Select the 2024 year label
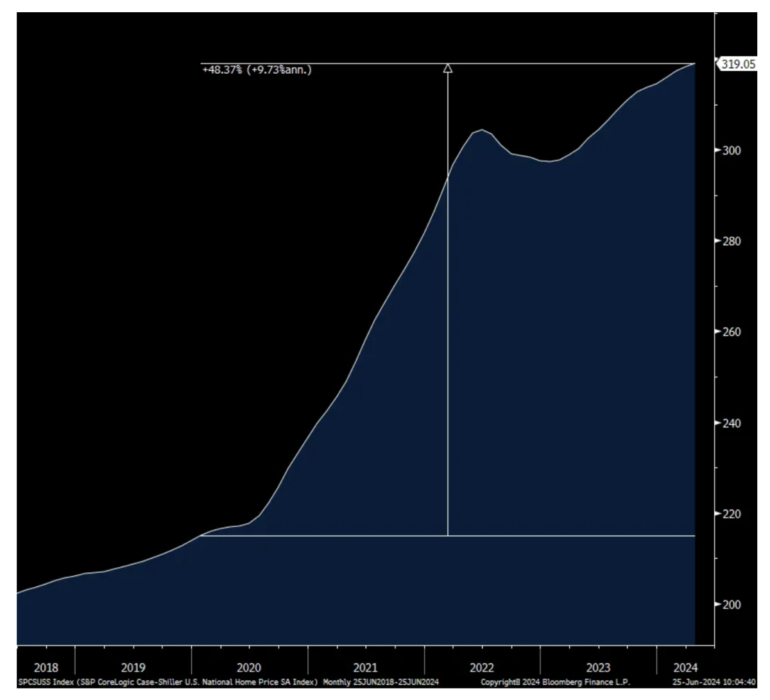Screen dimensions: 770x700 [x=685, y=667]
